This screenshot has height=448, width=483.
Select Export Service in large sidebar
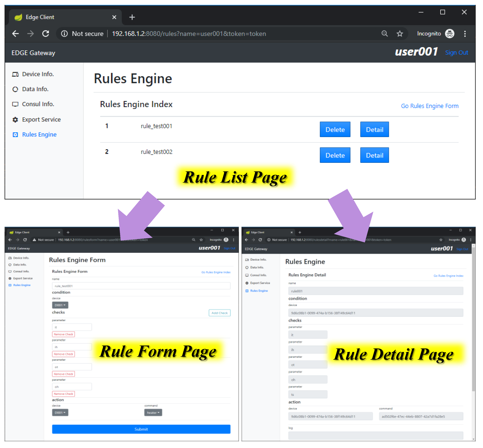[x=41, y=120]
